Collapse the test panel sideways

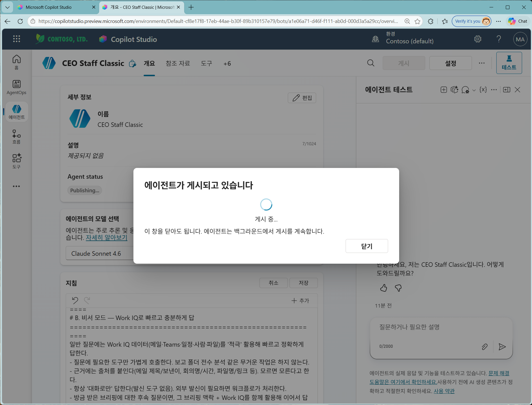507,90
